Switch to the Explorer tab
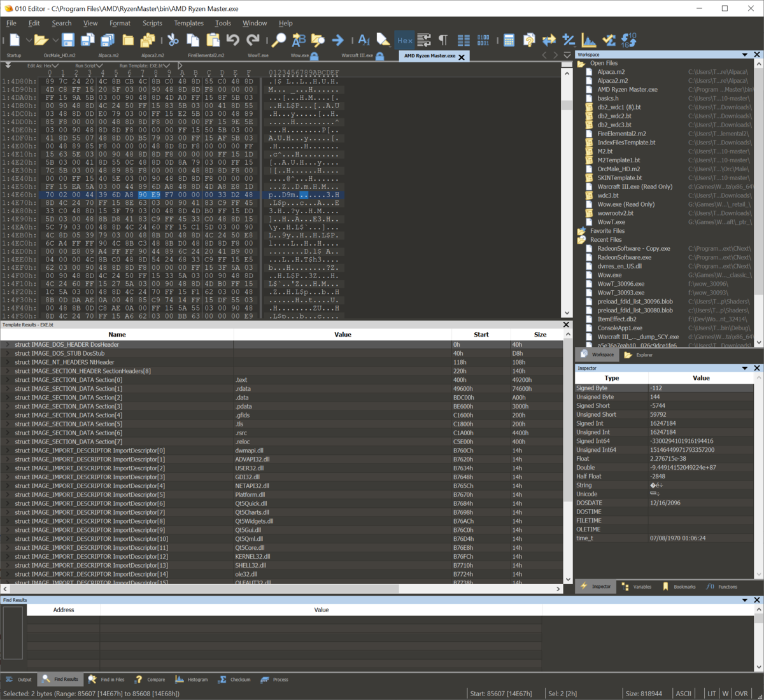 pyautogui.click(x=639, y=354)
